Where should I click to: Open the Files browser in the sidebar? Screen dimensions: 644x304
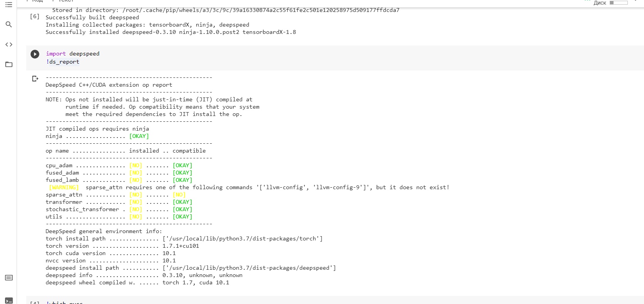click(9, 65)
